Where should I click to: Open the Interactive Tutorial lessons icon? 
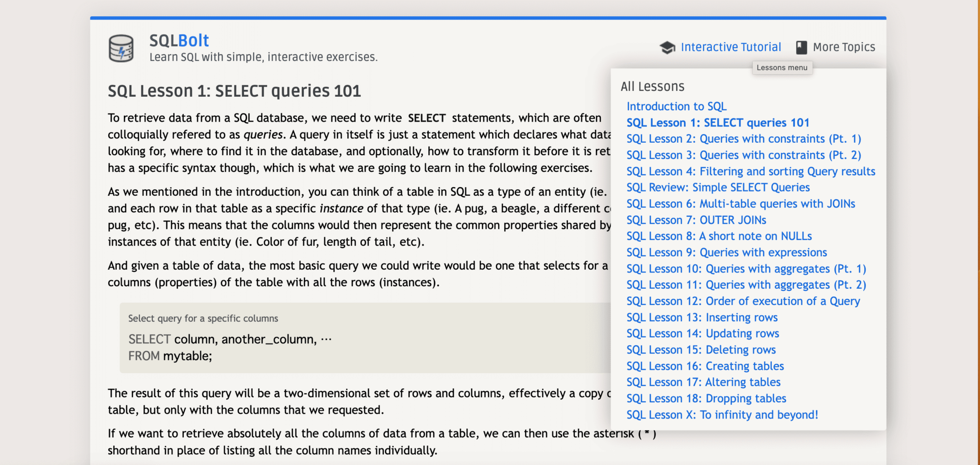tap(667, 46)
